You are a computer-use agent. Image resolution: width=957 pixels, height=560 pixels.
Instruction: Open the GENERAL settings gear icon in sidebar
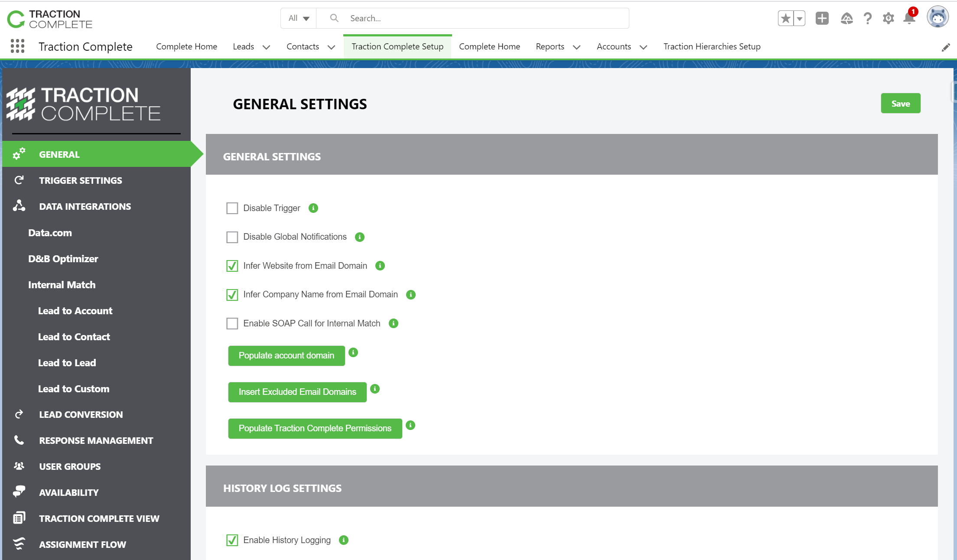click(19, 154)
